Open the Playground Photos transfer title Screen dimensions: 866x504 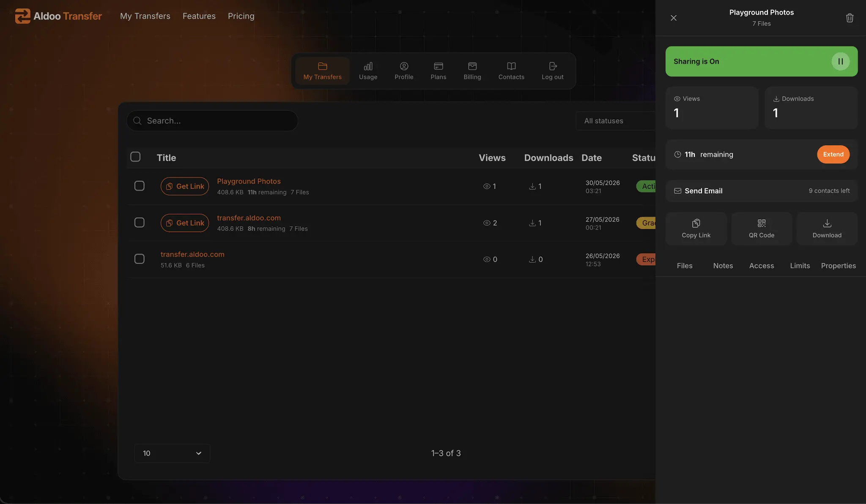(249, 181)
